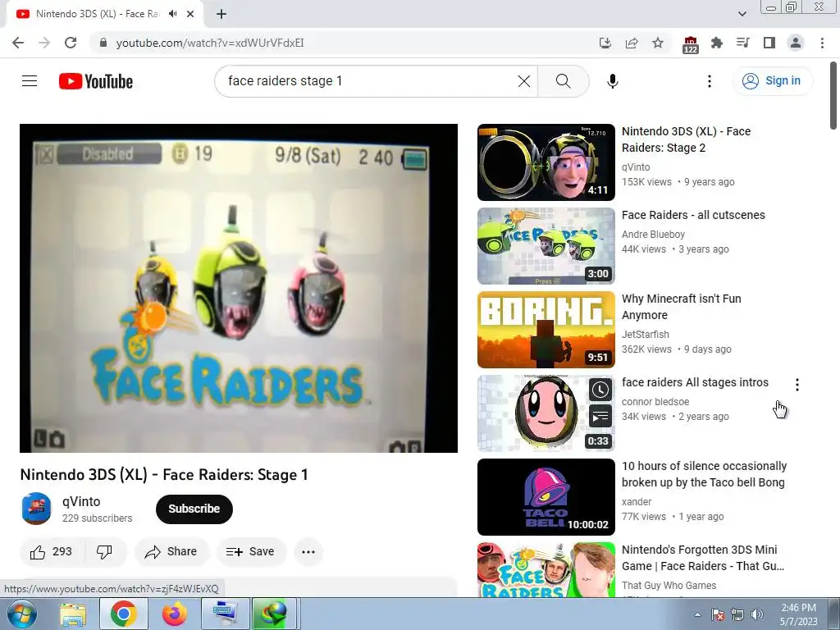Open Face Raiders all cutscenes thumbnail

(x=546, y=246)
